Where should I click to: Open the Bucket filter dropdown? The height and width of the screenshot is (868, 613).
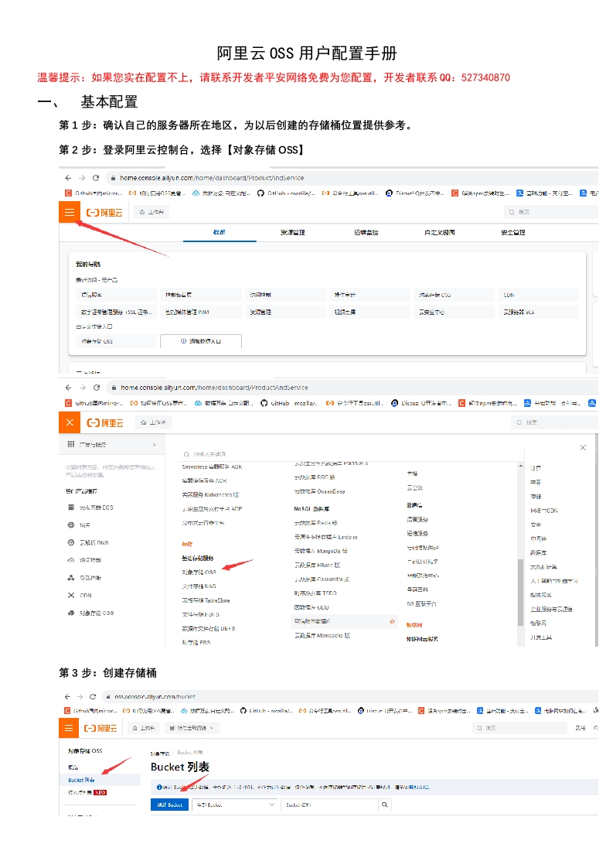pyautogui.click(x=236, y=805)
